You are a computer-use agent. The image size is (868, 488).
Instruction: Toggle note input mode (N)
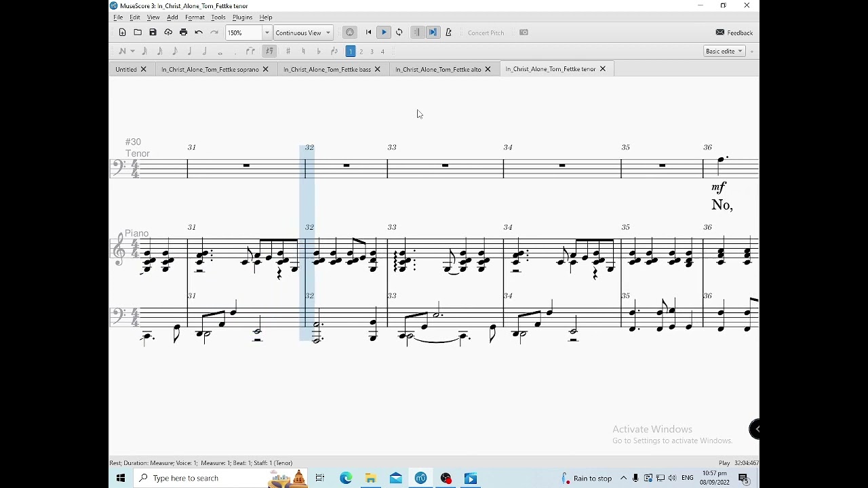tap(122, 51)
